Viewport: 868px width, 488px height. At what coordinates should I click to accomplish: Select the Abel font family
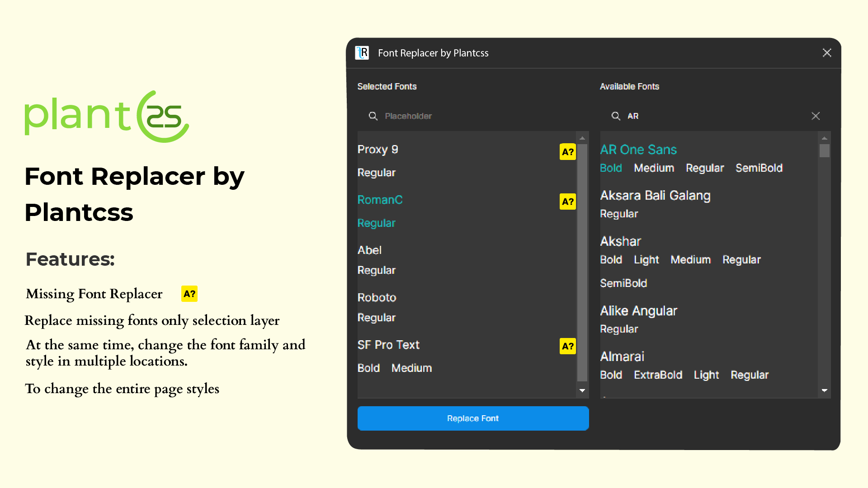(x=369, y=250)
